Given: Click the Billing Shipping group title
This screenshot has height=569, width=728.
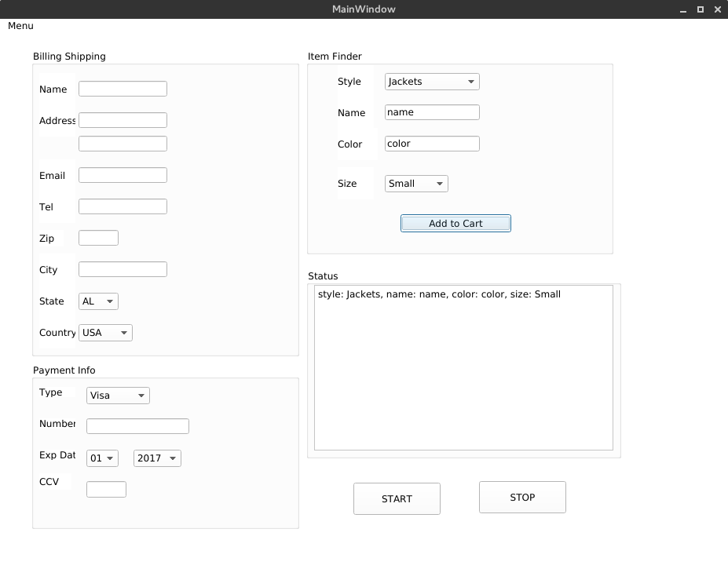Looking at the screenshot, I should pos(69,57).
